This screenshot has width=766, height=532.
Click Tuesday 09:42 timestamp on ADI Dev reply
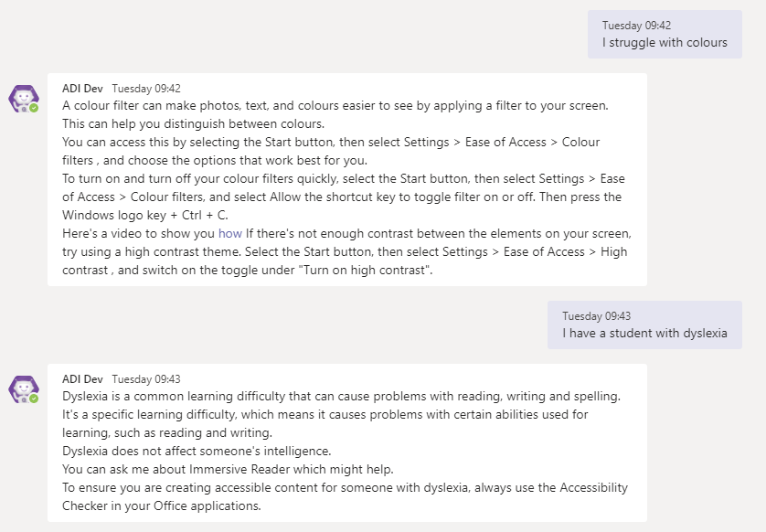coord(146,89)
